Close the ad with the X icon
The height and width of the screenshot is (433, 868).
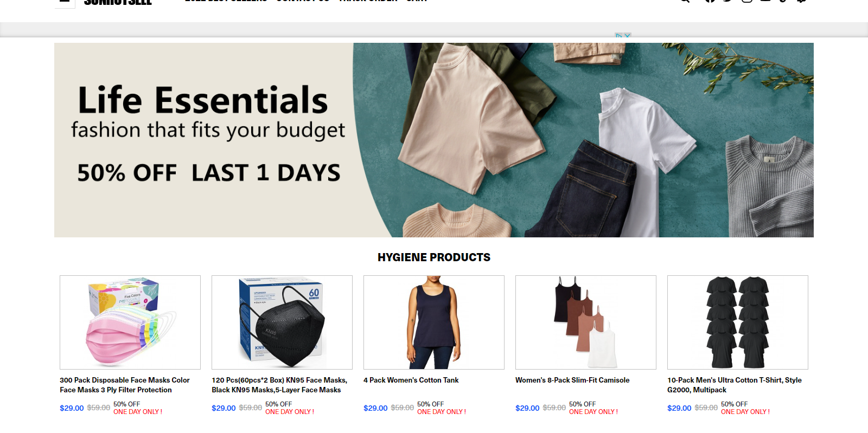tap(628, 36)
